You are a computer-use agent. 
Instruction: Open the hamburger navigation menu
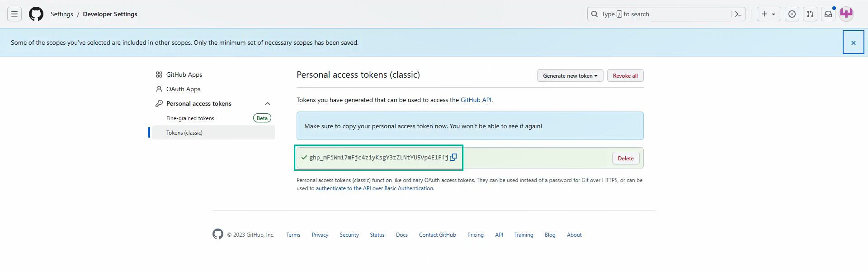pyautogui.click(x=14, y=14)
